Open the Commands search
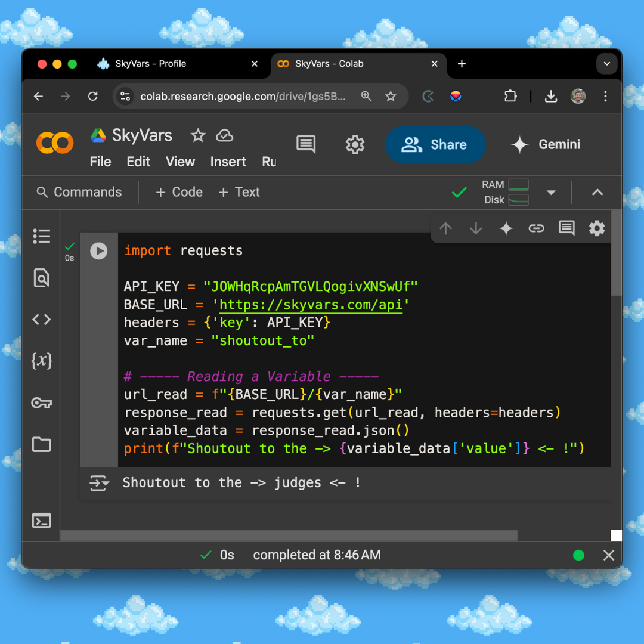Image resolution: width=644 pixels, height=644 pixels. pyautogui.click(x=79, y=192)
